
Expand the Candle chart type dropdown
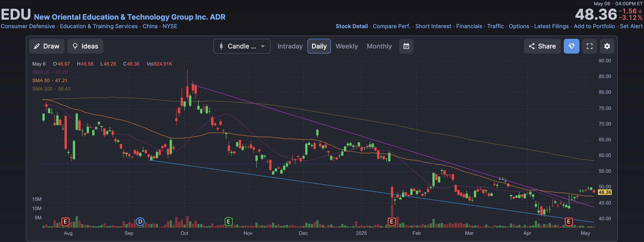coord(242,46)
